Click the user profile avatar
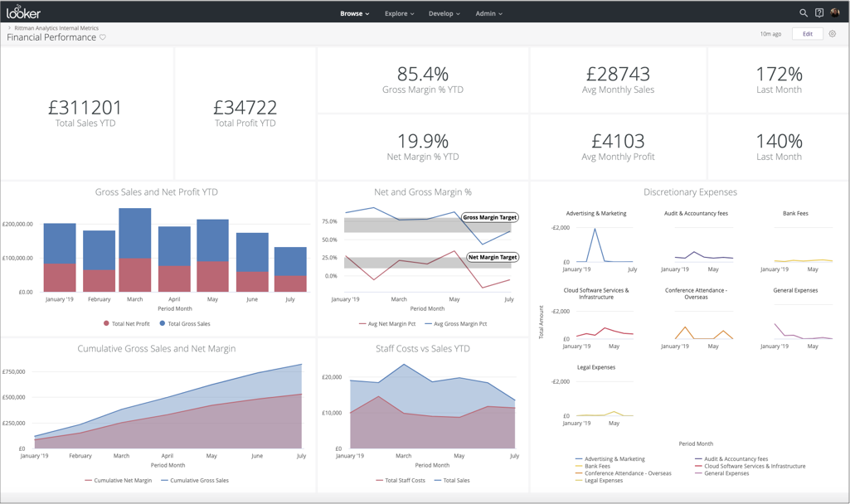 click(835, 13)
